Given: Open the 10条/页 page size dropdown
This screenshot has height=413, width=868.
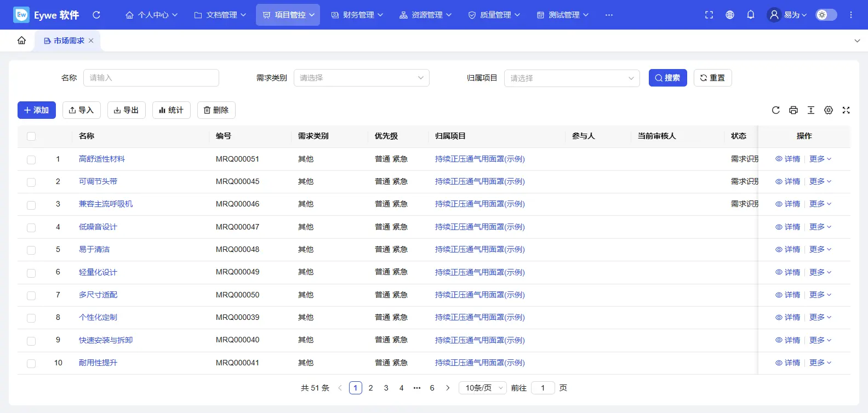Looking at the screenshot, I should (483, 388).
